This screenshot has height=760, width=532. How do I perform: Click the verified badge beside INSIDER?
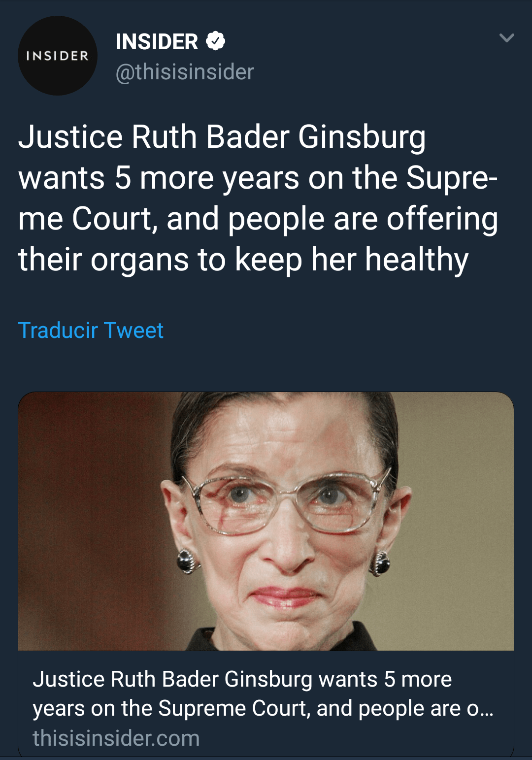coord(215,41)
